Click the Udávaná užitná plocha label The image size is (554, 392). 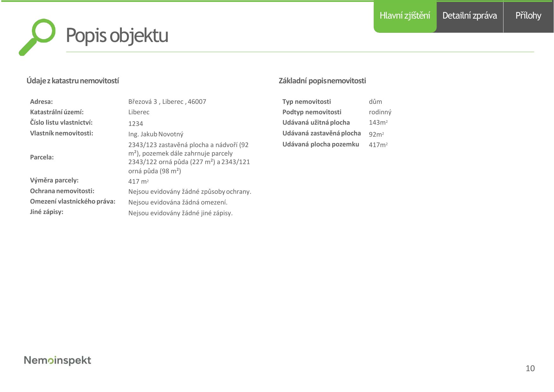316,122
